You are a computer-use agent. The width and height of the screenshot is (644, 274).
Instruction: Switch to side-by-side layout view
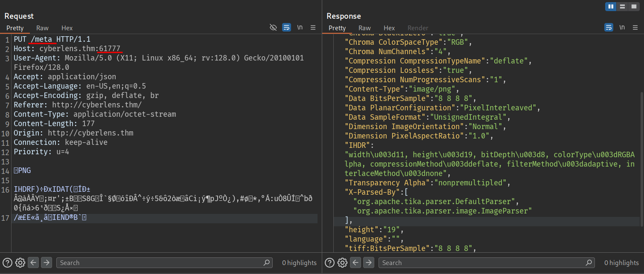pyautogui.click(x=611, y=6)
